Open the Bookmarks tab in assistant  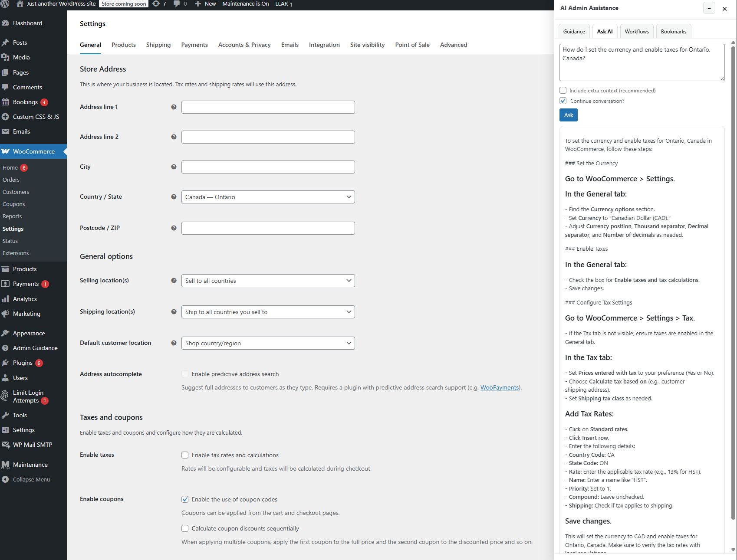click(x=674, y=31)
